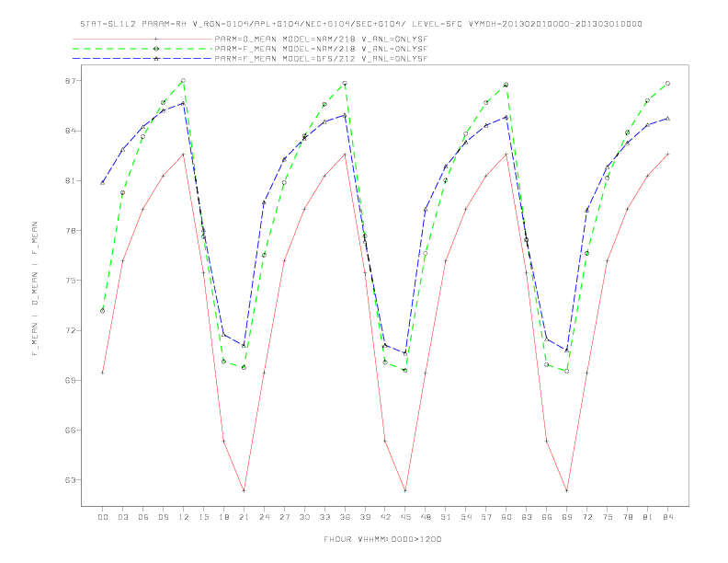
Task: Click x-axis tick label 63
Action: pyautogui.click(x=527, y=517)
